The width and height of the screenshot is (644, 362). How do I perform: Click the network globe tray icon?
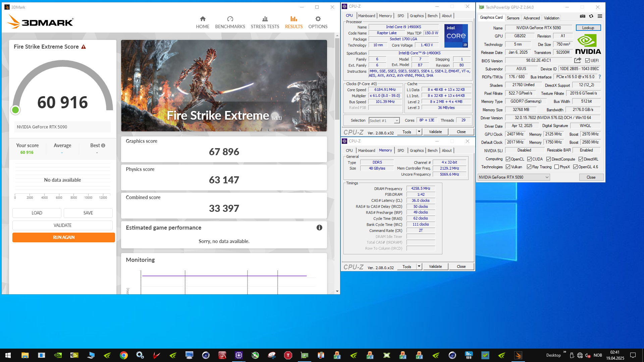pyautogui.click(x=580, y=355)
